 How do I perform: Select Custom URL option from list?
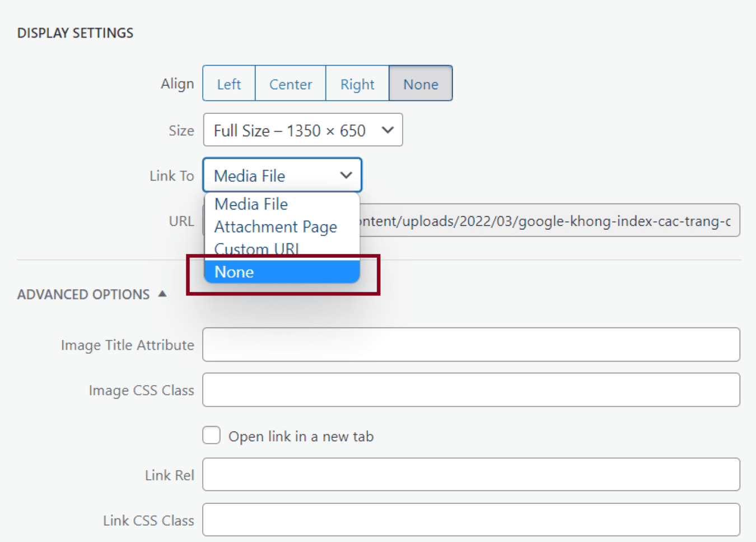pos(256,249)
